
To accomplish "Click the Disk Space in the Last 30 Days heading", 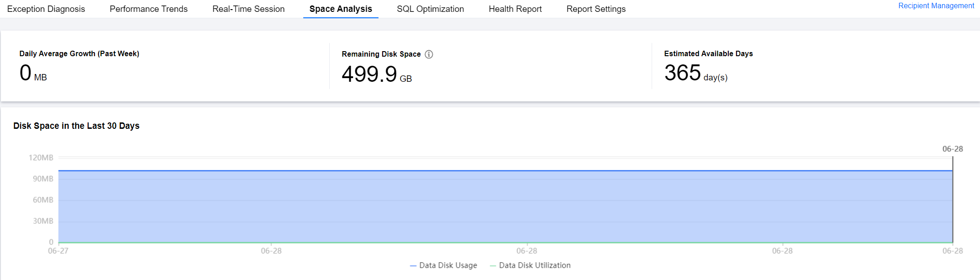I will [76, 126].
